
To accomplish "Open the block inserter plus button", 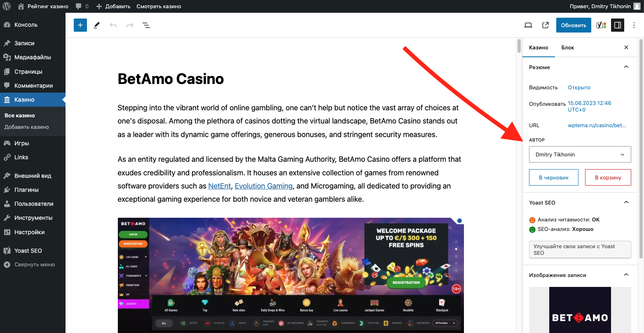I will (80, 25).
